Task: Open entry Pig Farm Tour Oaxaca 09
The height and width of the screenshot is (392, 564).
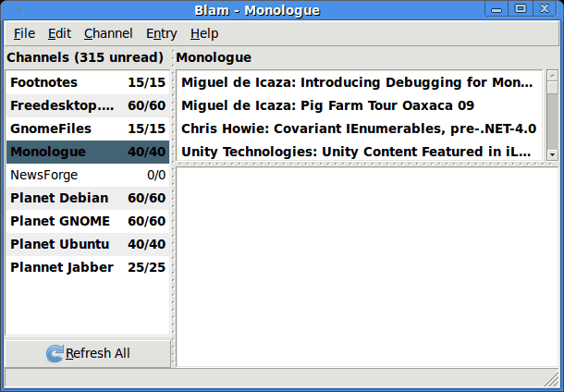Action: (360, 105)
